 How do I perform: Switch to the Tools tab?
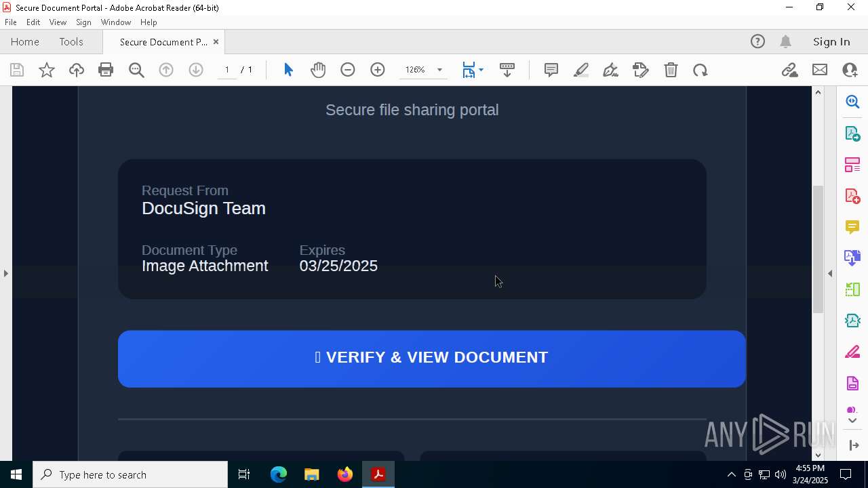[71, 41]
